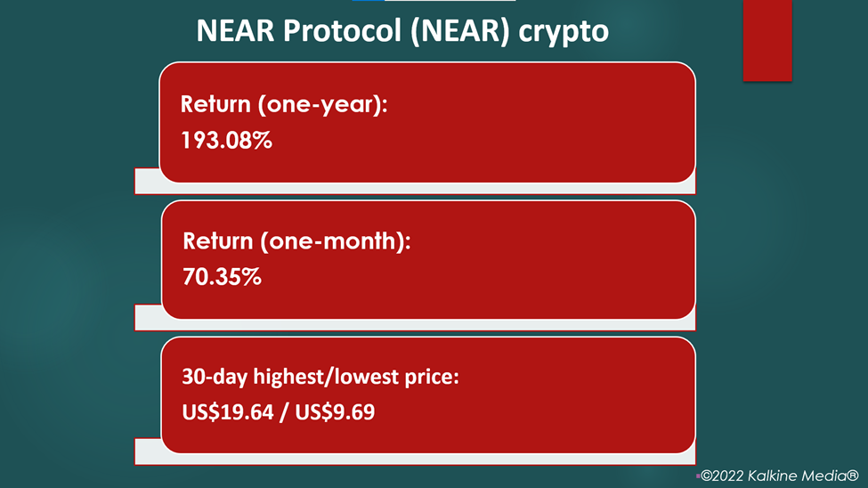Click the US$9.69 lowest price
The height and width of the screenshot is (488, 868).
point(335,412)
